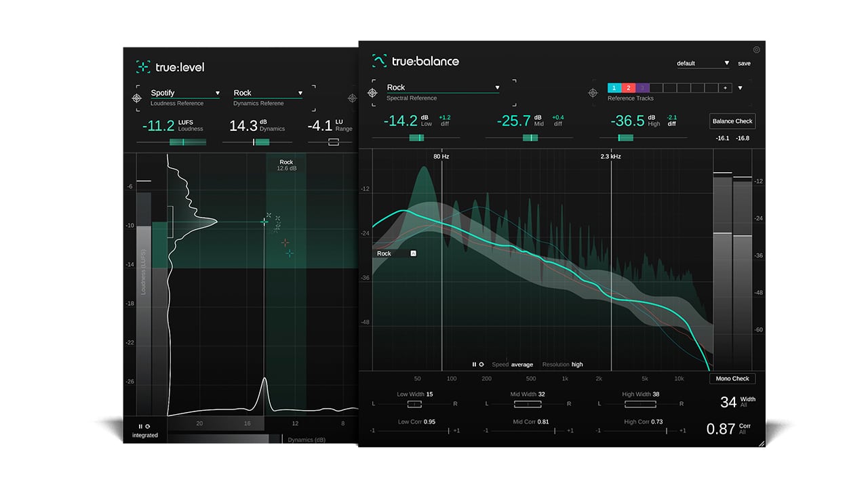
Task: Click the High Corr correlation meter
Action: pyautogui.click(x=641, y=430)
